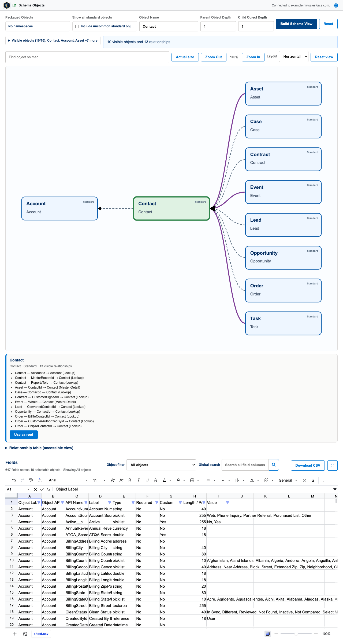Expand the fields table to fullscreen
343x644 pixels.
pyautogui.click(x=333, y=466)
